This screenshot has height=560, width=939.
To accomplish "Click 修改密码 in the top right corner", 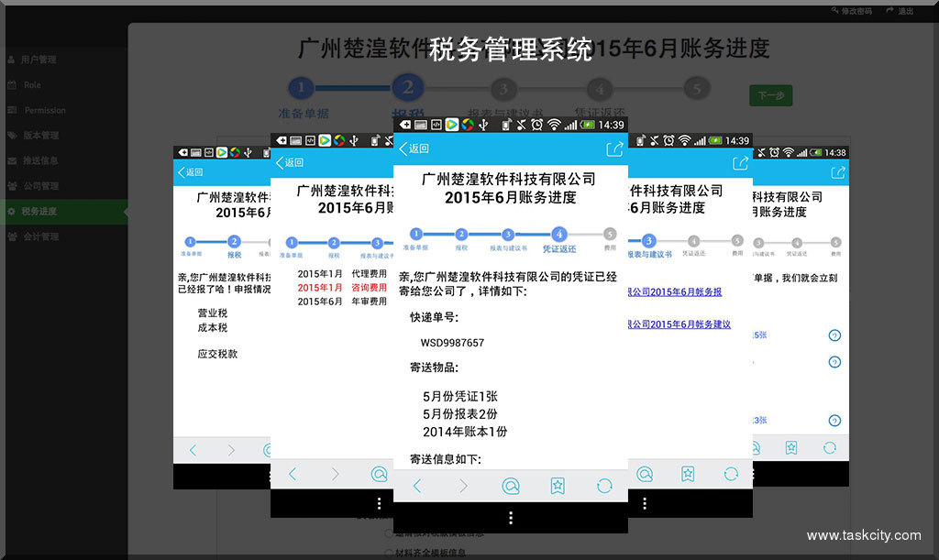I will coord(851,11).
